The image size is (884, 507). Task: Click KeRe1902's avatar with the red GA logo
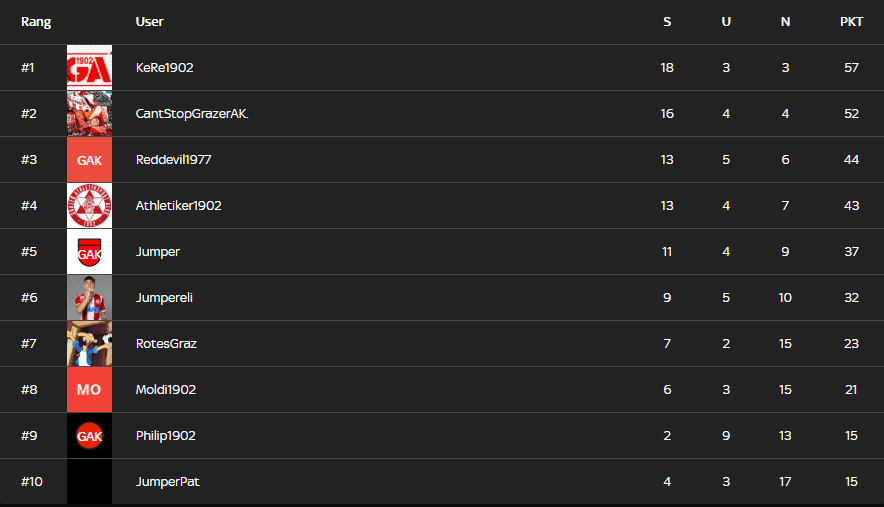tap(89, 68)
